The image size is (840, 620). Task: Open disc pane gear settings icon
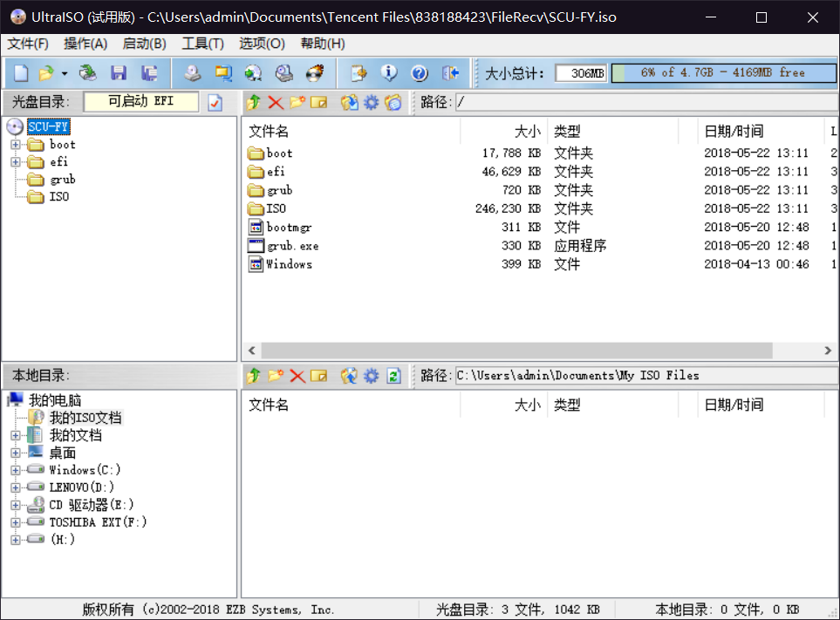[x=372, y=102]
